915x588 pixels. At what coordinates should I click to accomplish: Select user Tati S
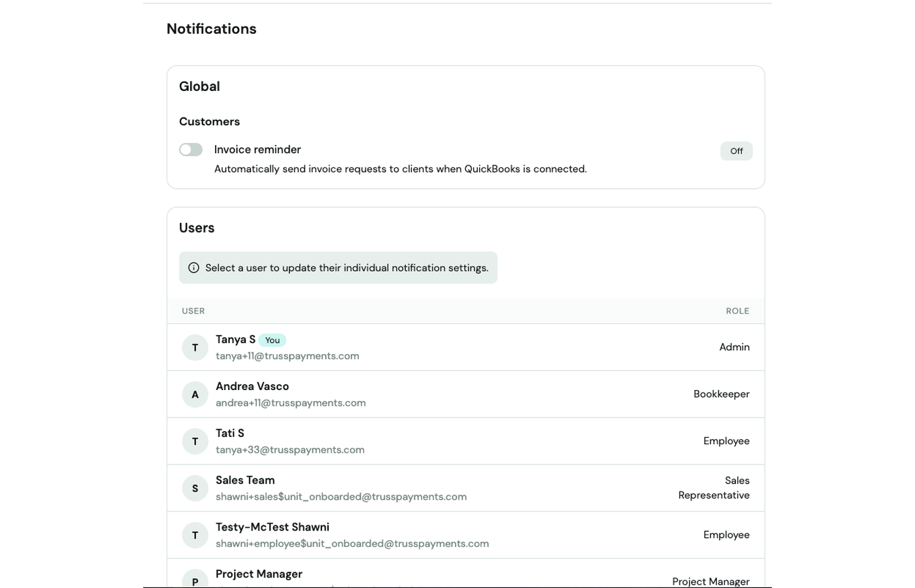[x=465, y=442]
